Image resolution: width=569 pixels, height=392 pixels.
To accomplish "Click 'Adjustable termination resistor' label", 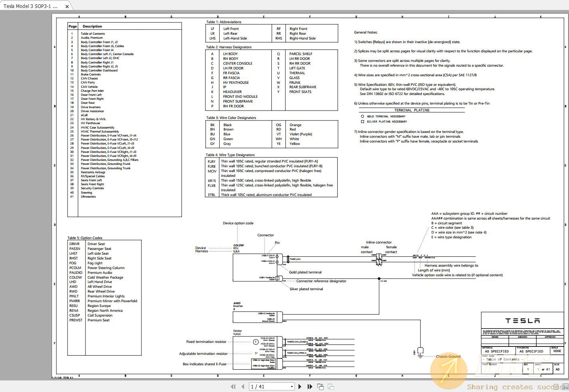I will pyautogui.click(x=203, y=354).
